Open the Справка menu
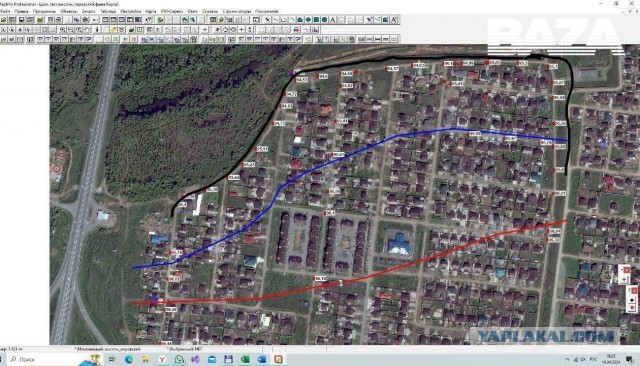This screenshot has width=640, height=366. pos(210,11)
